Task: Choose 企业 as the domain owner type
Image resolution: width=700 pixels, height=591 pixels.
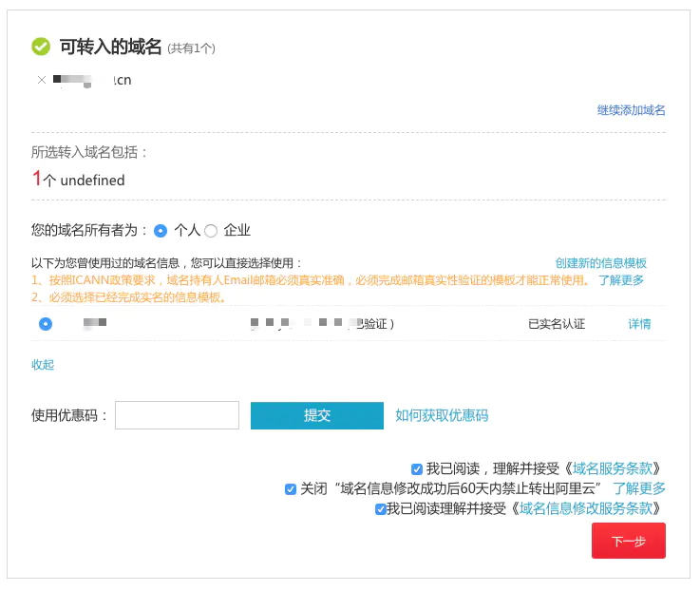Action: tap(211, 231)
